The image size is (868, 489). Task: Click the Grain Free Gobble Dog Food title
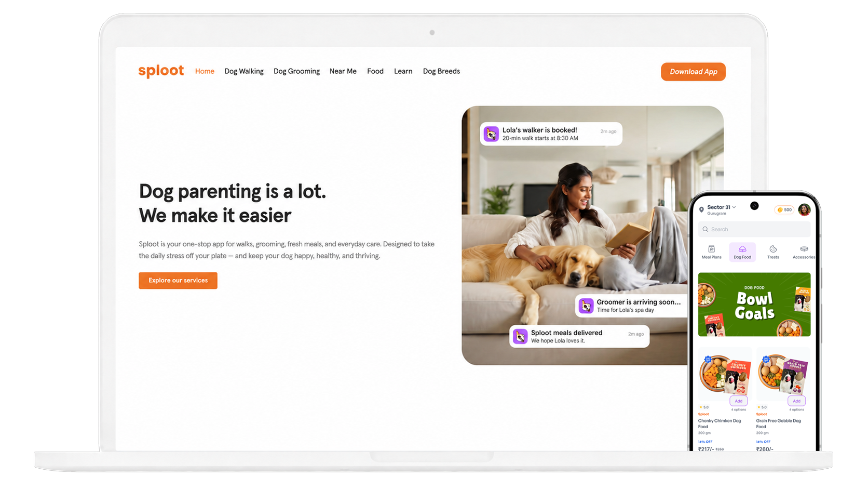tap(778, 424)
